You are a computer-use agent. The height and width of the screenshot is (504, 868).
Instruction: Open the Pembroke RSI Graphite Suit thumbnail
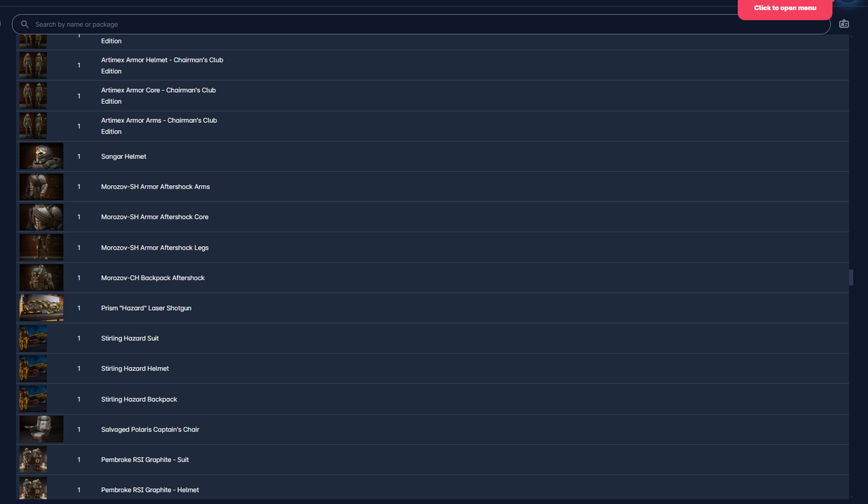click(33, 459)
